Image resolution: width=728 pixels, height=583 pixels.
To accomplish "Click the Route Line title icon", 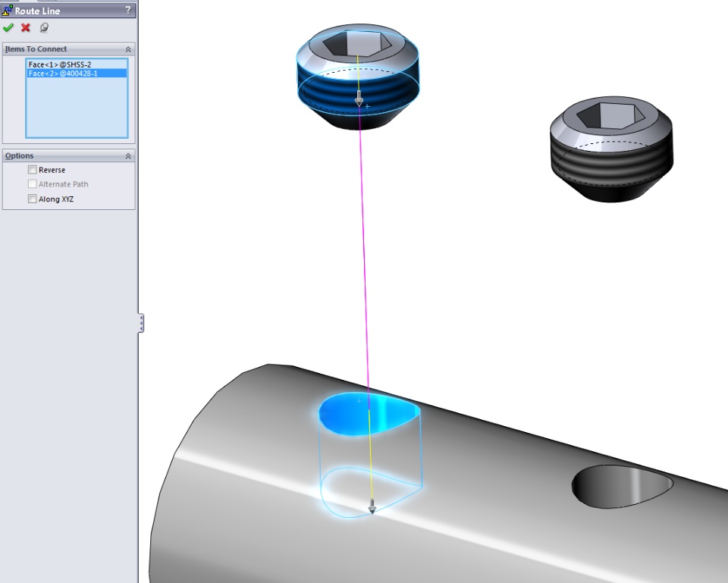I will click(7, 10).
